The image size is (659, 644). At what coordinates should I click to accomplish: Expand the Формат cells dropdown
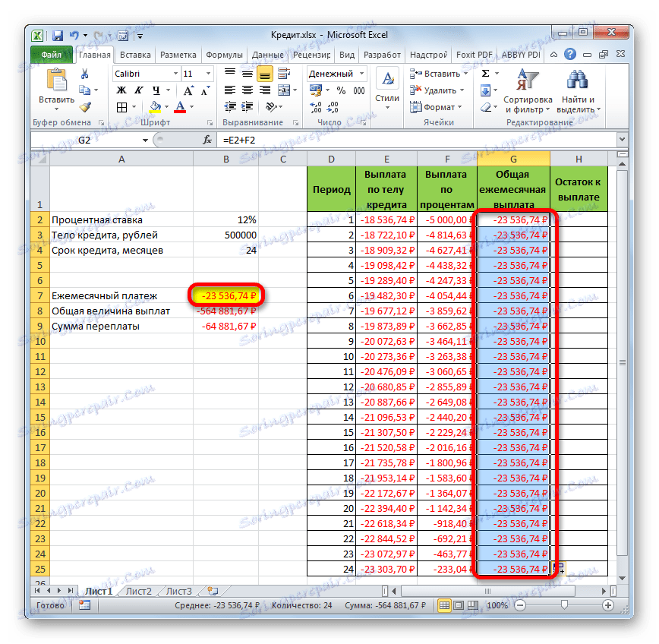point(460,108)
